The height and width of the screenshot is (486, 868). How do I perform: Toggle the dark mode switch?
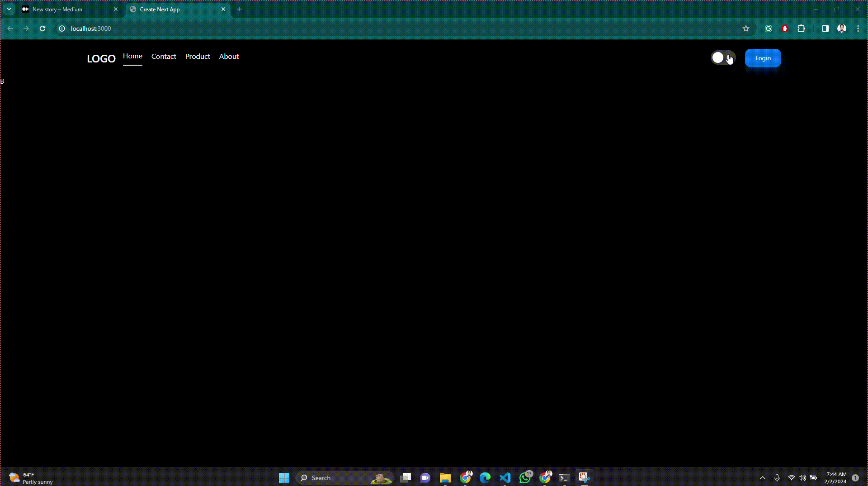(x=723, y=58)
